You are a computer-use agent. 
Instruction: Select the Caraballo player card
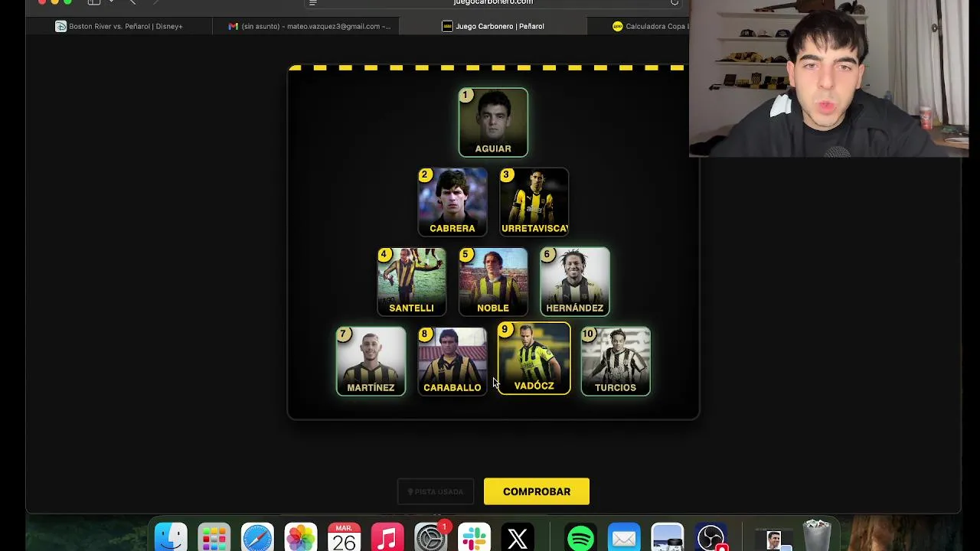[452, 361]
